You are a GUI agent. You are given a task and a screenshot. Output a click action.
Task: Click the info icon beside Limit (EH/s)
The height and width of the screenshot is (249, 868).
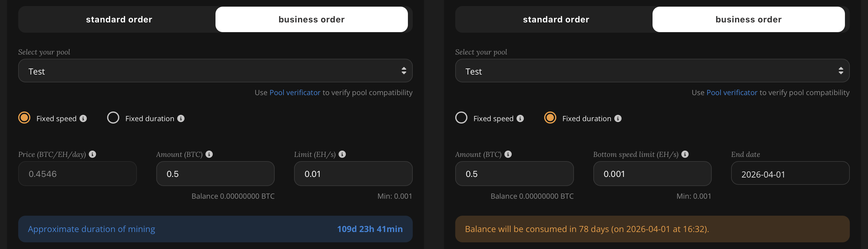pyautogui.click(x=342, y=154)
